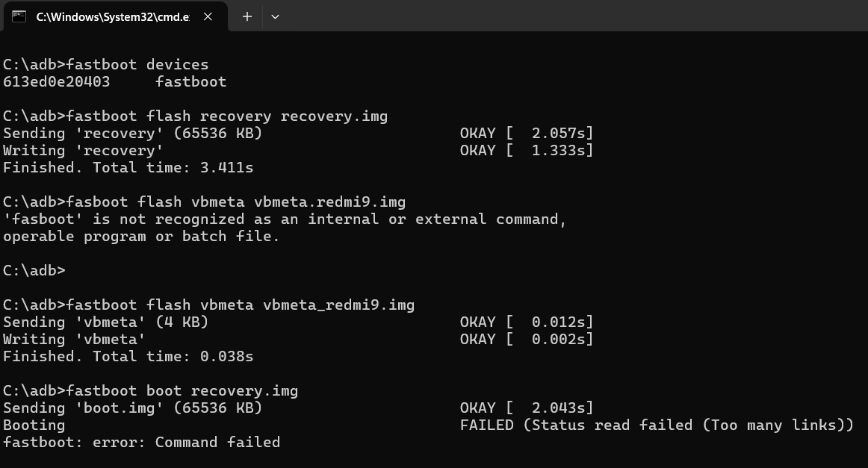Expand the new tab profile dropdown chevron

pos(275,16)
